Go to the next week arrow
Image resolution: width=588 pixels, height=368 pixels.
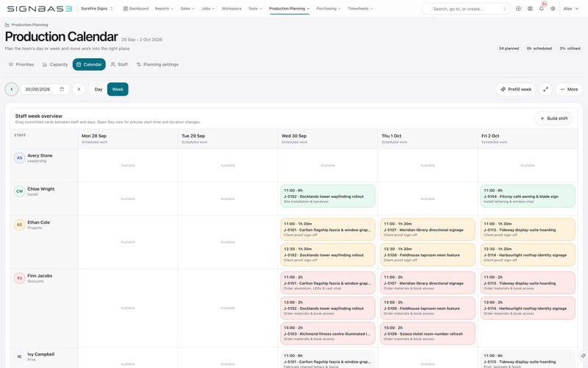[79, 89]
